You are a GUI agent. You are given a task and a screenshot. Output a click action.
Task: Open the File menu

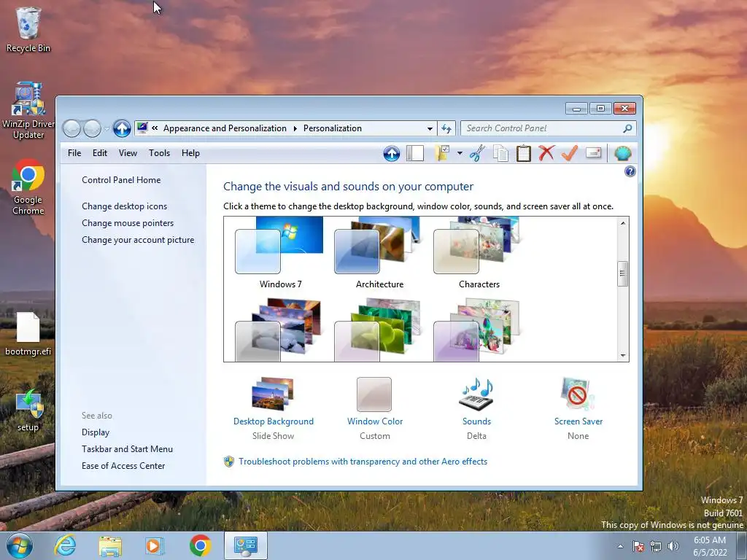click(x=74, y=153)
